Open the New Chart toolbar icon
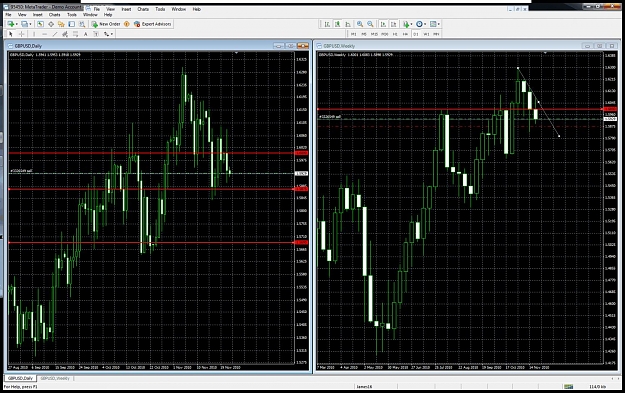Image resolution: width=625 pixels, height=393 pixels. [11, 24]
